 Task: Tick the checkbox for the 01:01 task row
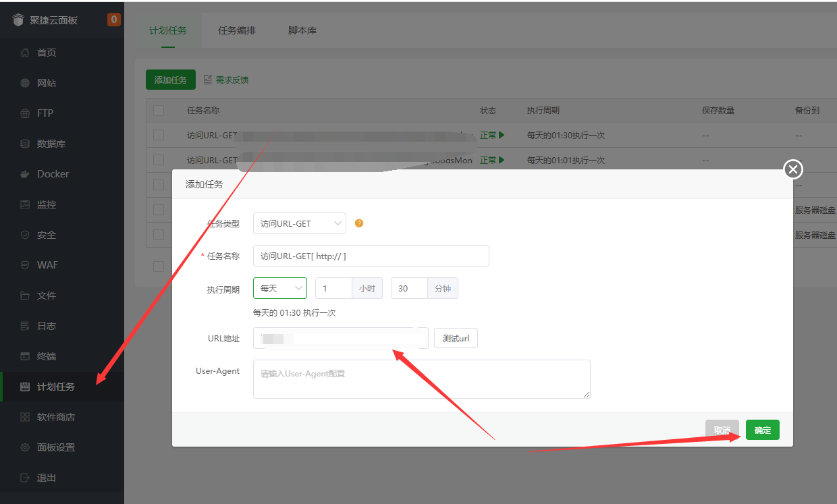[159, 160]
